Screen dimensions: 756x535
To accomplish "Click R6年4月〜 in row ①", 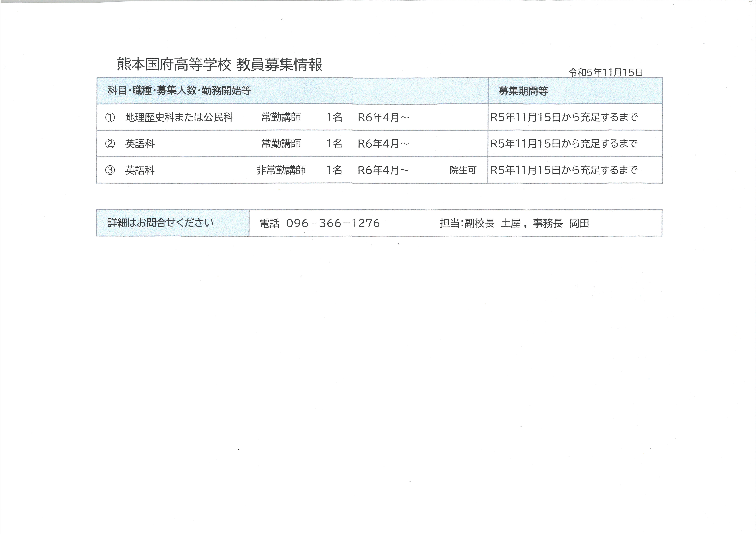I will pos(383,117).
